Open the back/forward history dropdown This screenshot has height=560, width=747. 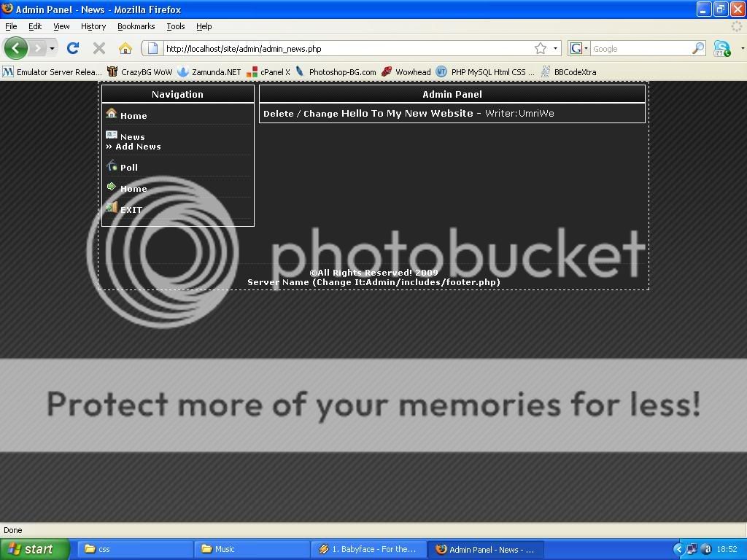(52, 48)
